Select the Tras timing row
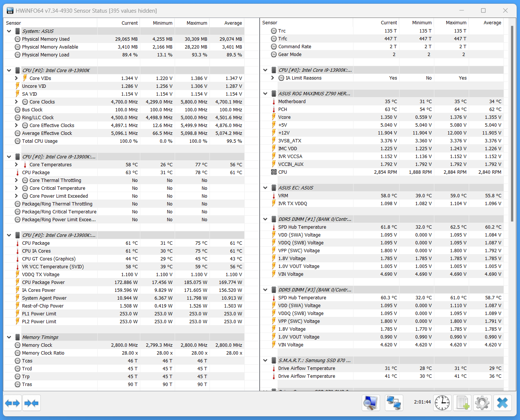Image resolution: width=520 pixels, height=420 pixels. tap(124, 385)
